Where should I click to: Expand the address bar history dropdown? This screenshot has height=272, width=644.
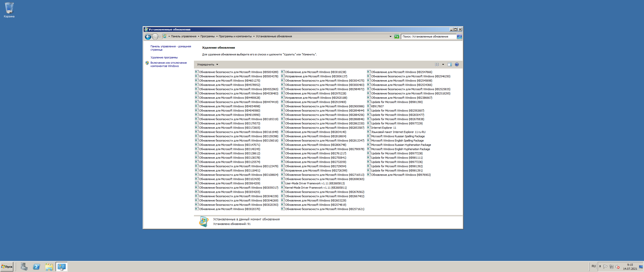click(x=390, y=37)
